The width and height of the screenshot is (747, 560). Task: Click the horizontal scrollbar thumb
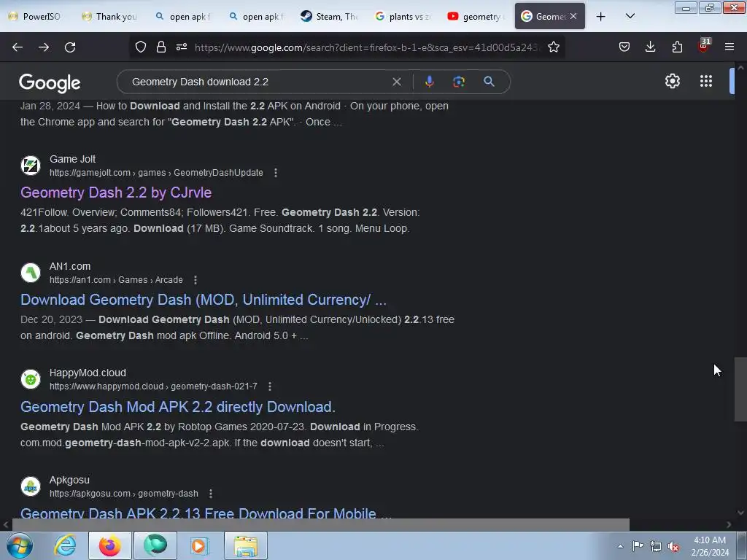320,525
